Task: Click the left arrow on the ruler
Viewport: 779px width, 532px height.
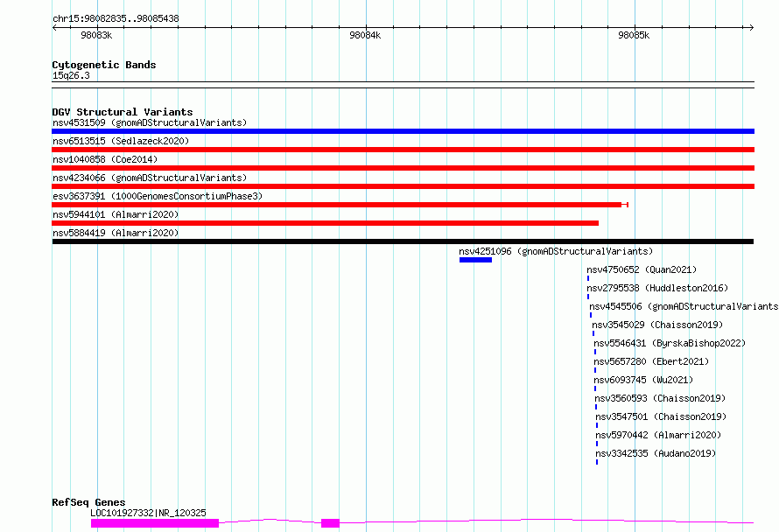Action: (54, 27)
